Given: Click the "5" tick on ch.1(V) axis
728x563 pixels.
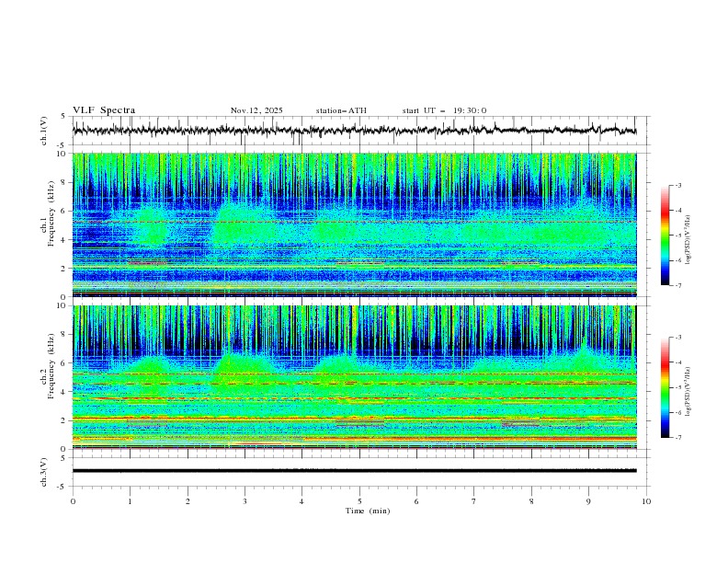Looking at the screenshot, I should [x=64, y=117].
